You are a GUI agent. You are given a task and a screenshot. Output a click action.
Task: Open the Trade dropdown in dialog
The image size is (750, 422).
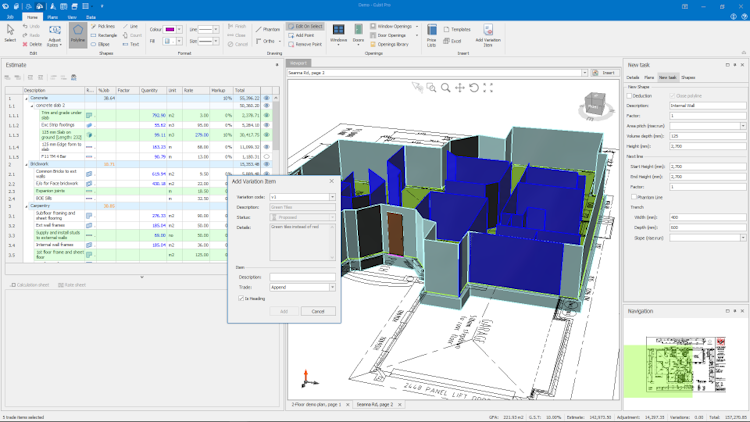click(x=332, y=287)
